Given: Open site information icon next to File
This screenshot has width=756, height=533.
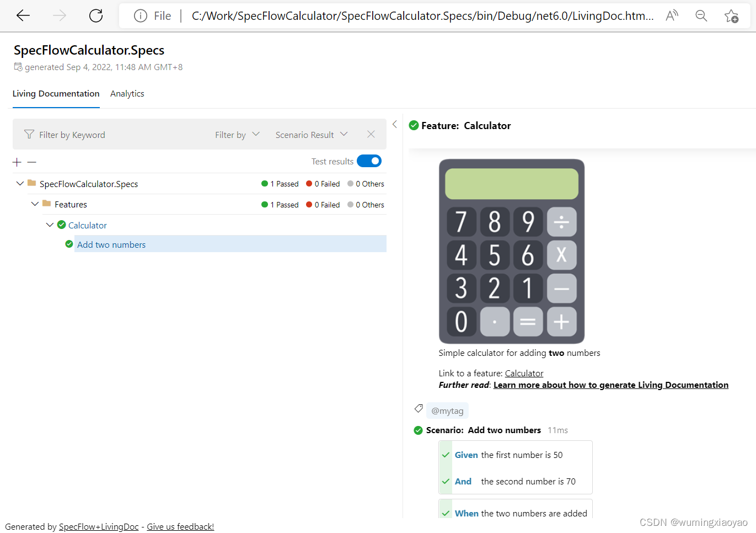Looking at the screenshot, I should [x=141, y=16].
